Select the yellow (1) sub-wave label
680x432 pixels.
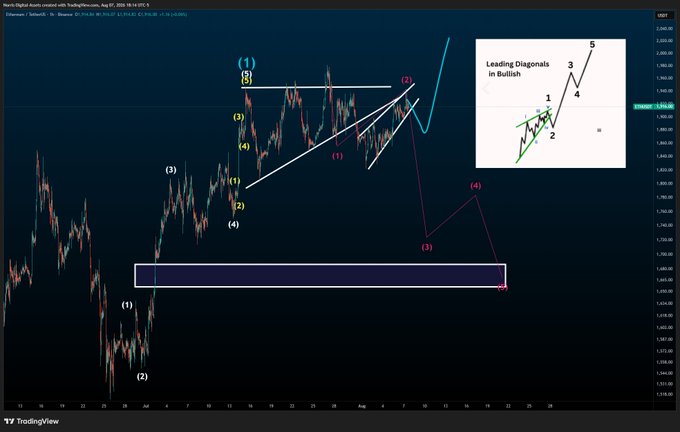235,181
